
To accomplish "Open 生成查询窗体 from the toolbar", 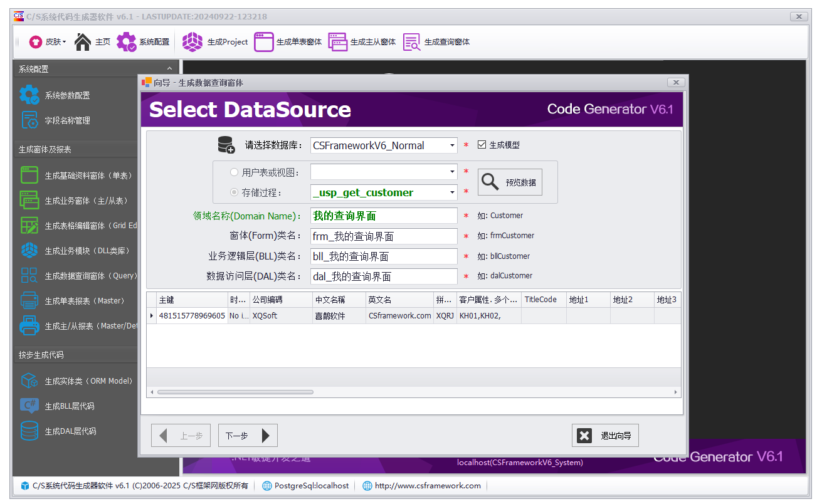I will point(436,42).
